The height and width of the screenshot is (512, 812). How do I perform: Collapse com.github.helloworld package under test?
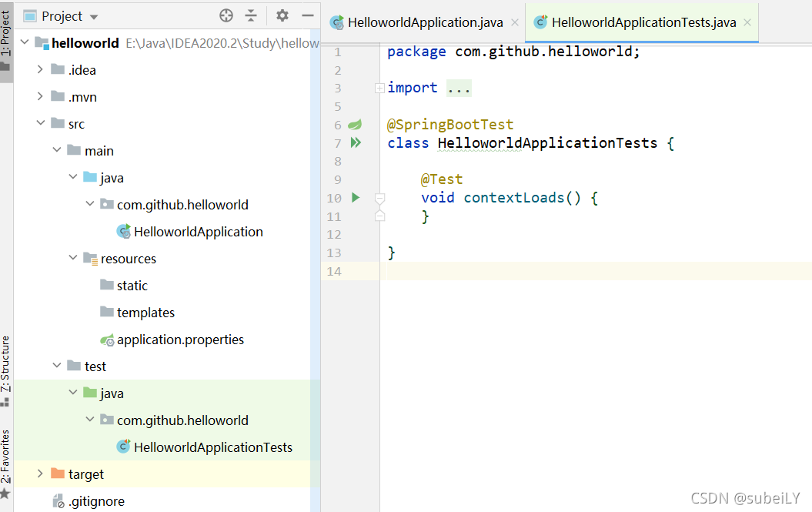[89, 420]
